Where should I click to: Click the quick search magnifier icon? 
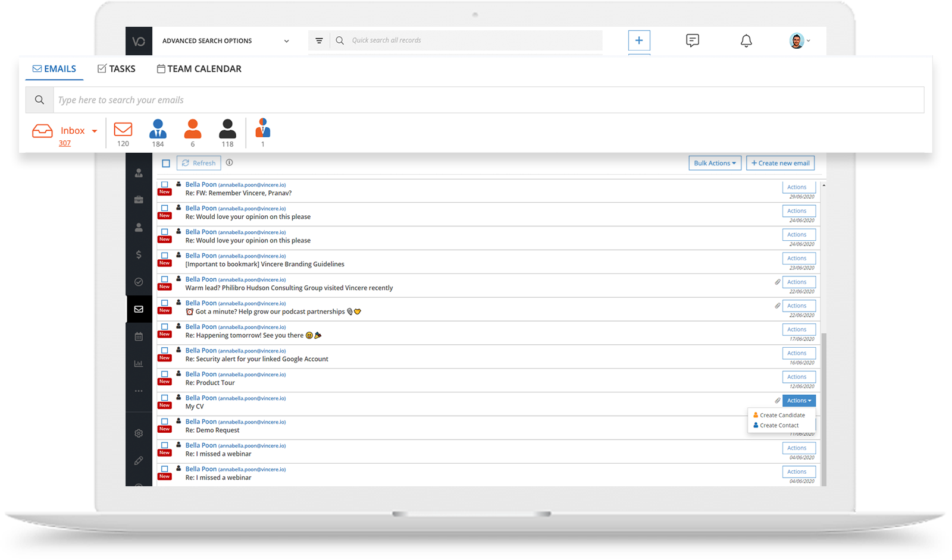pyautogui.click(x=340, y=40)
